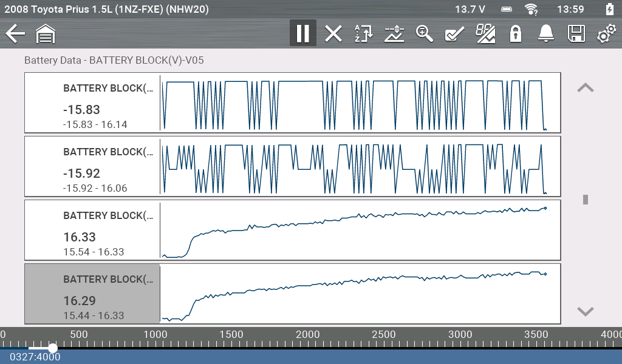This screenshot has height=364, width=622.
Task: Open the settings gears icon
Action: point(605,33)
